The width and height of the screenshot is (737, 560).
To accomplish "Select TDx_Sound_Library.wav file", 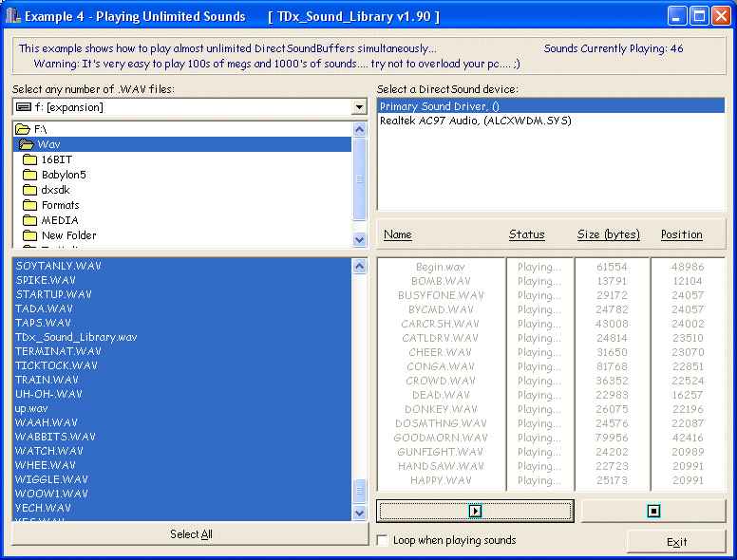I will tap(182, 337).
